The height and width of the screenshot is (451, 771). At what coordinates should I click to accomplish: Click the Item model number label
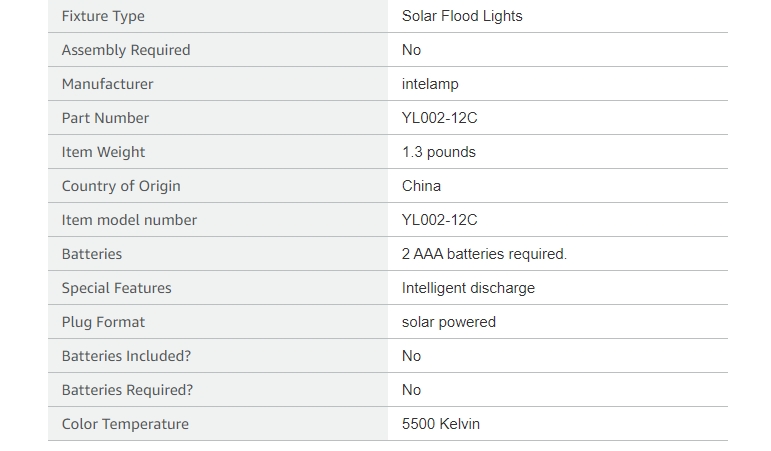(129, 220)
